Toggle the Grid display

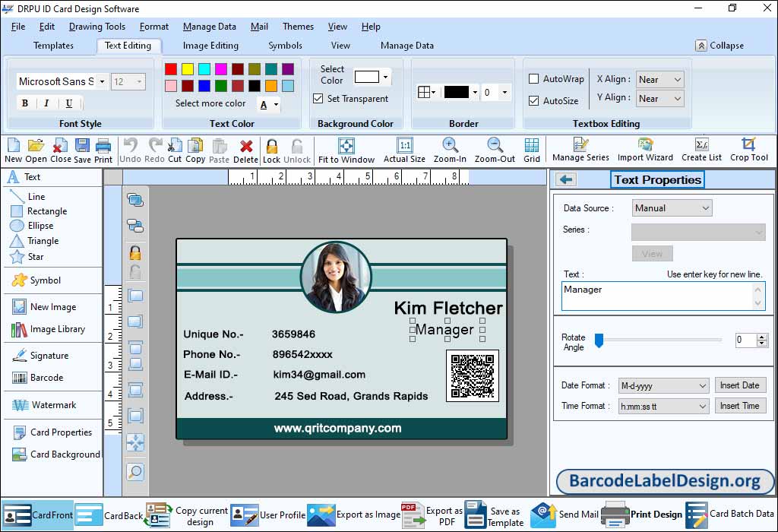point(531,150)
